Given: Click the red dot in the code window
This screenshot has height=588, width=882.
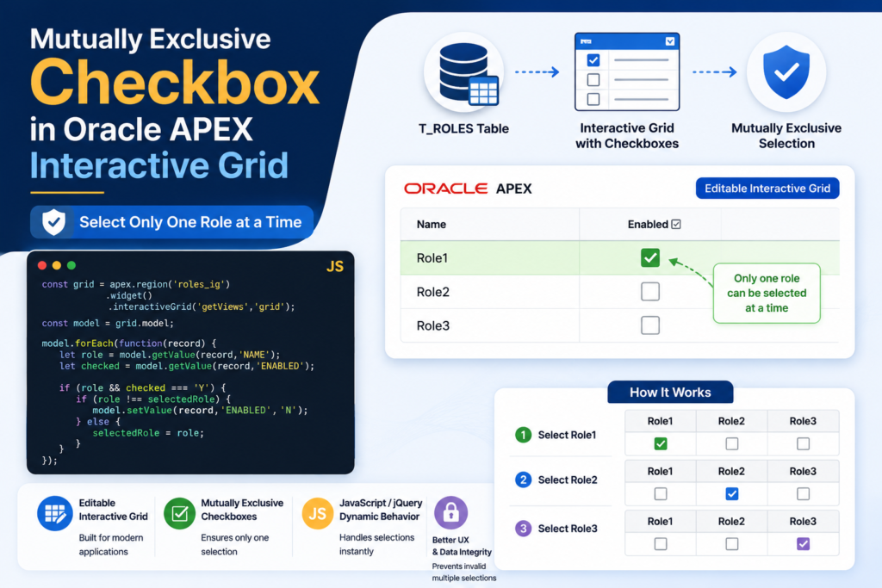Looking at the screenshot, I should [x=42, y=265].
